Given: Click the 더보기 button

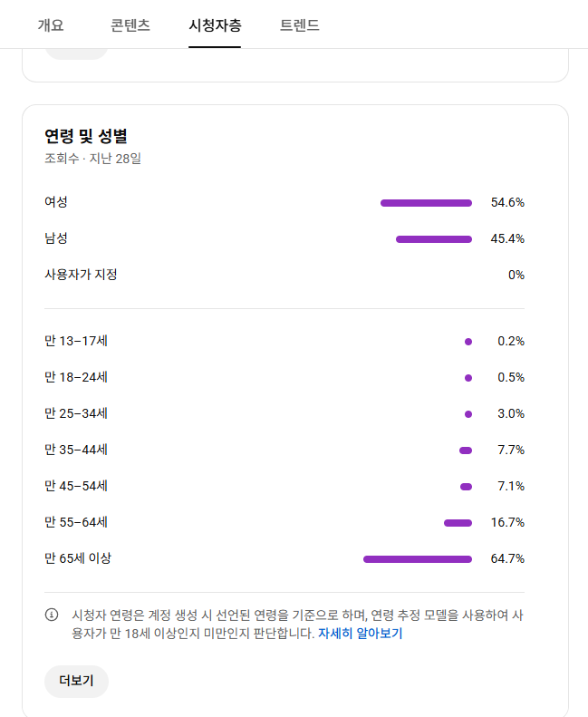Looking at the screenshot, I should tap(76, 681).
